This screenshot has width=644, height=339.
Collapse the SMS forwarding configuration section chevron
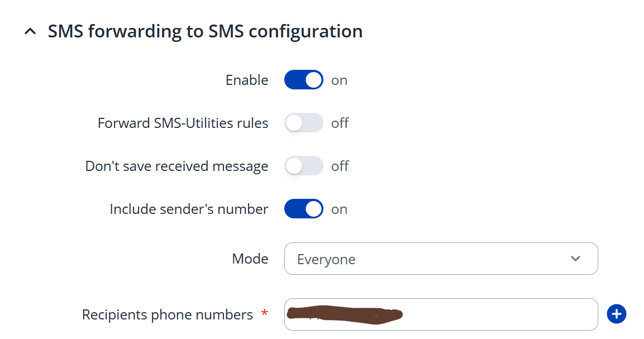coord(31,32)
